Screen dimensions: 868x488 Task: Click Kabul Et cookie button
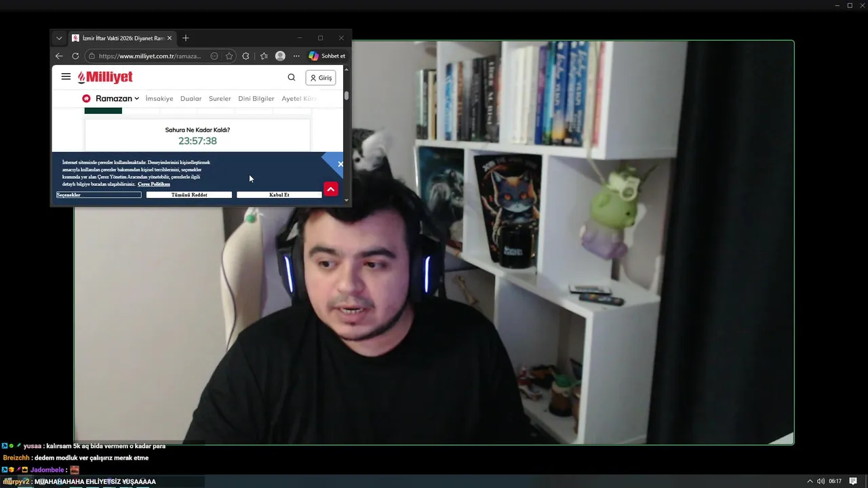pyautogui.click(x=279, y=195)
